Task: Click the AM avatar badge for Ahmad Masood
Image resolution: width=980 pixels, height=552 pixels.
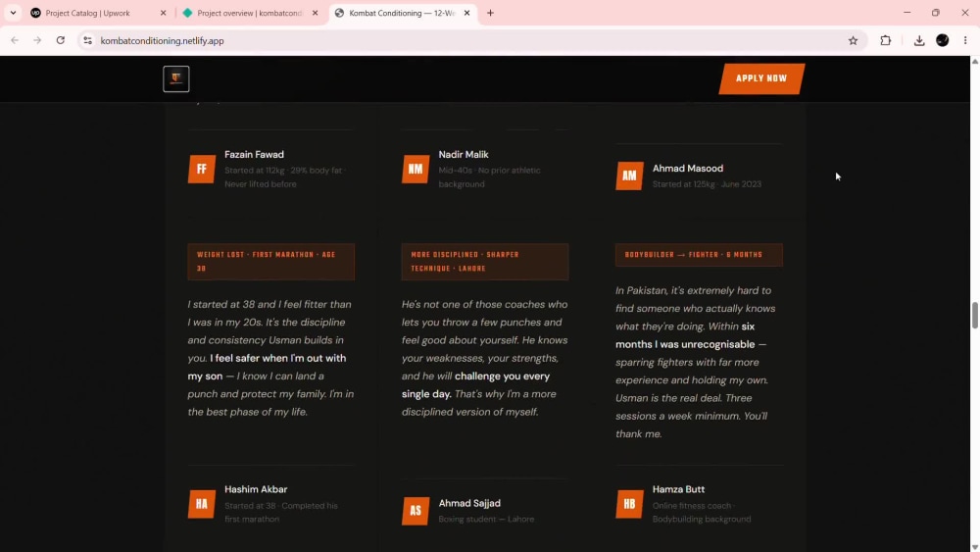Action: [629, 176]
